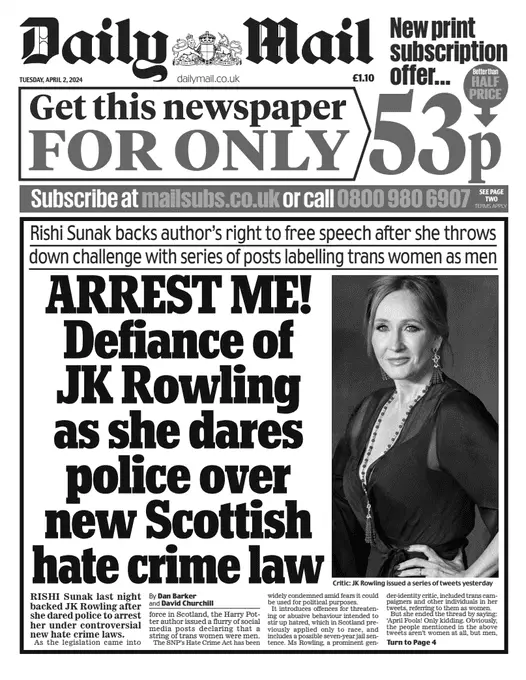Image resolution: width=526 pixels, height=680 pixels.
Task: Click the Rishi Sunak subheading strapline
Action: 263,245
